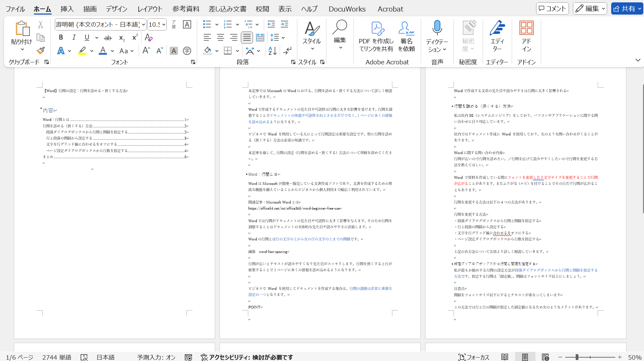
Task: Switch to the 挿入 tab
Action: [67, 9]
